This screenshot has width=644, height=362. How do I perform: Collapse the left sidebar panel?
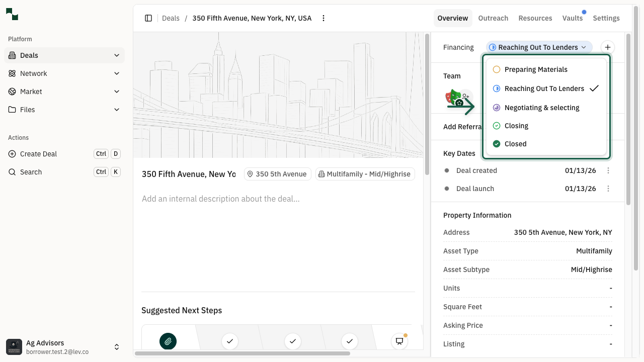(148, 18)
